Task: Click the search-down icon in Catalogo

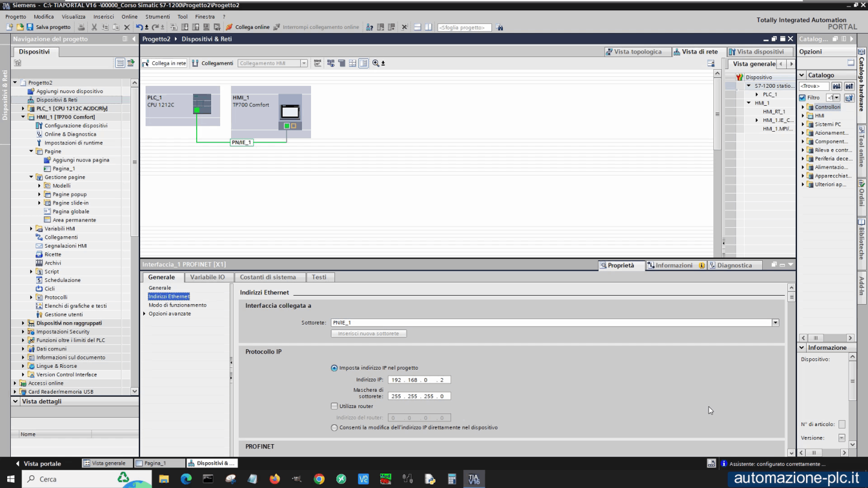Action: click(x=837, y=86)
